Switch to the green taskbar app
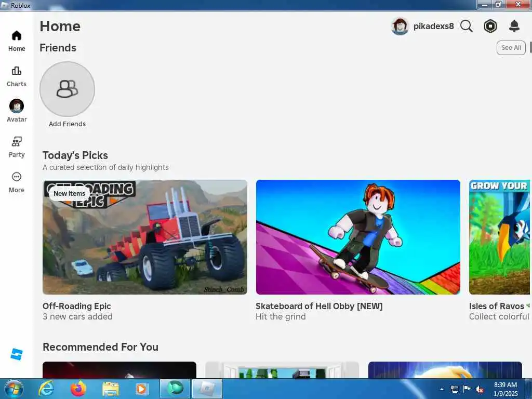Viewport: 532px width, 399px height. [x=175, y=389]
